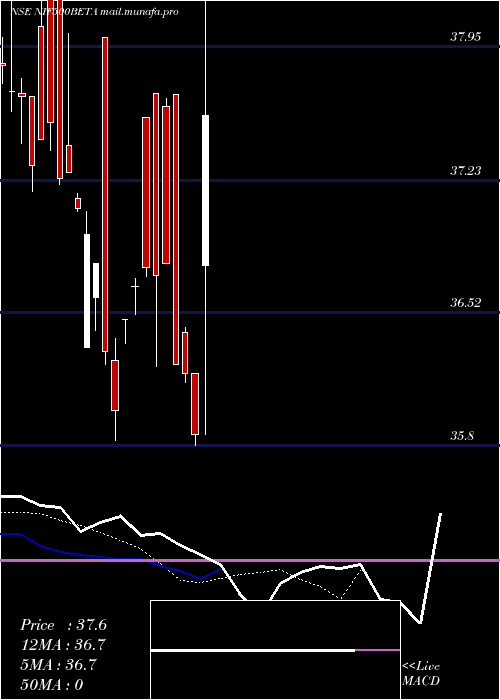Click the 37.23 price level label
Image resolution: width=500 pixels, height=700 pixels.
point(465,170)
